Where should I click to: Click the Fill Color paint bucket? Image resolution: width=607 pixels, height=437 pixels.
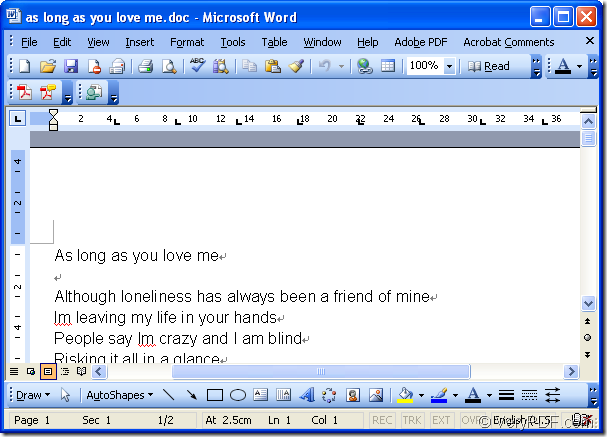point(405,395)
